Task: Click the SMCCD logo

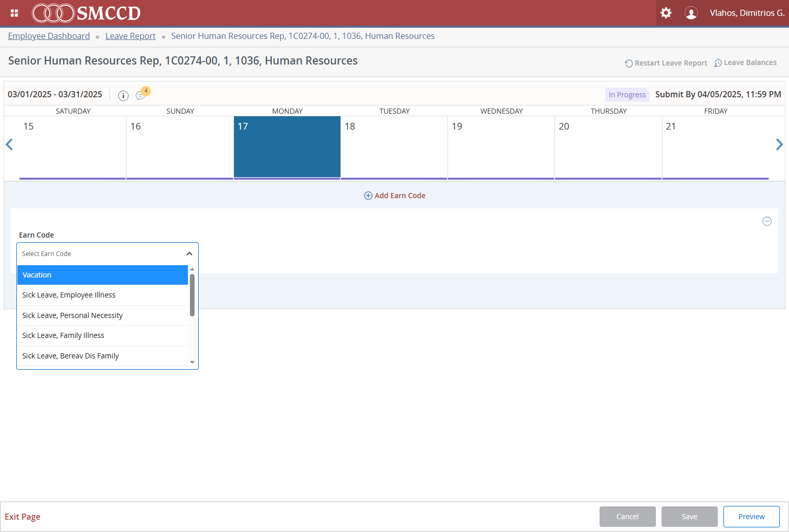Action: pyautogui.click(x=86, y=13)
